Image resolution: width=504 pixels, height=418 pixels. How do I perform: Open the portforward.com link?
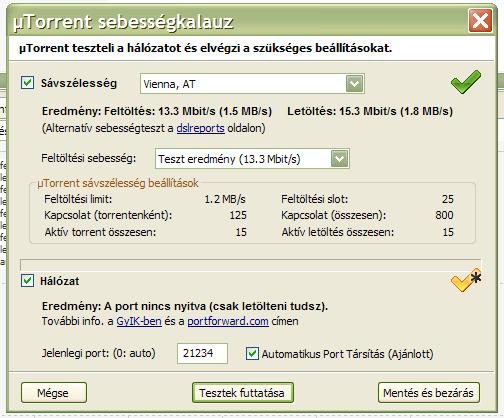228,321
